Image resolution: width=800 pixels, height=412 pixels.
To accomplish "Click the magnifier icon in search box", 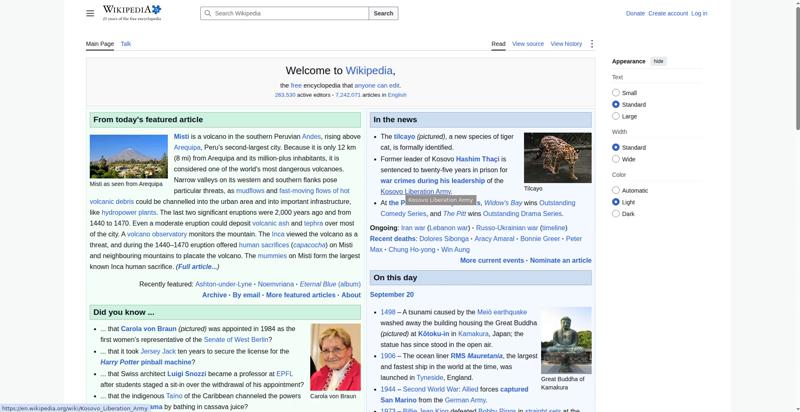I will click(x=208, y=13).
